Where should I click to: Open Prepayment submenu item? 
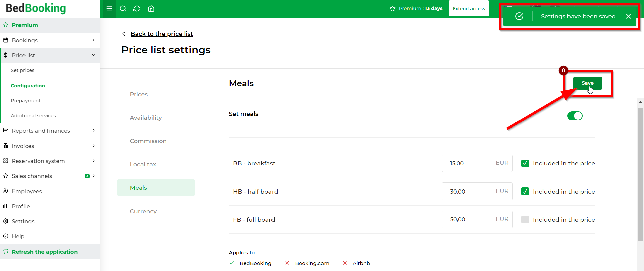[x=26, y=101]
